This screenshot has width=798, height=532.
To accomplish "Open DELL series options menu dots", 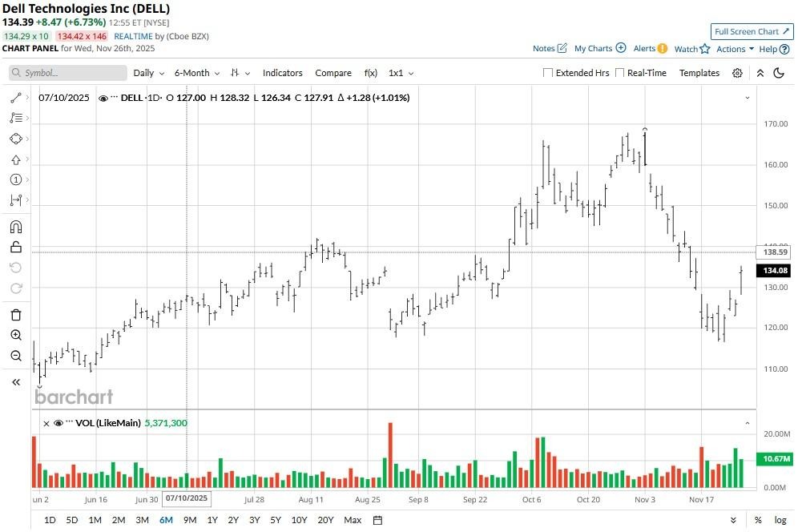I will [114, 97].
